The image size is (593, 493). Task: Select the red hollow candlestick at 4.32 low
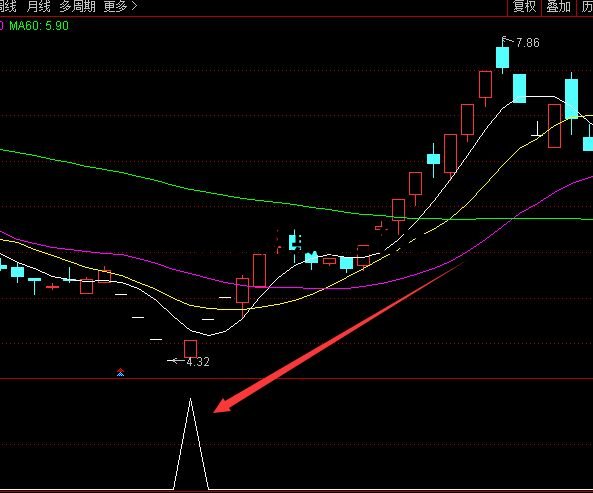click(191, 349)
